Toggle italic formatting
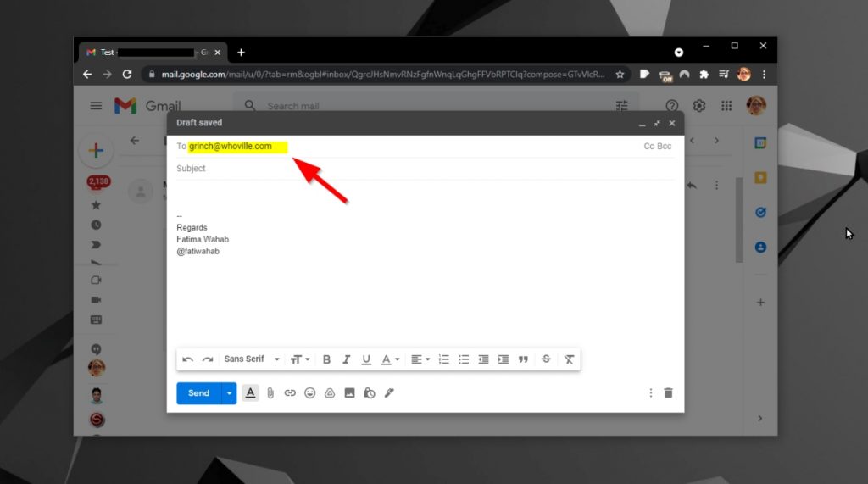Image resolution: width=868 pixels, height=484 pixels. (346, 359)
